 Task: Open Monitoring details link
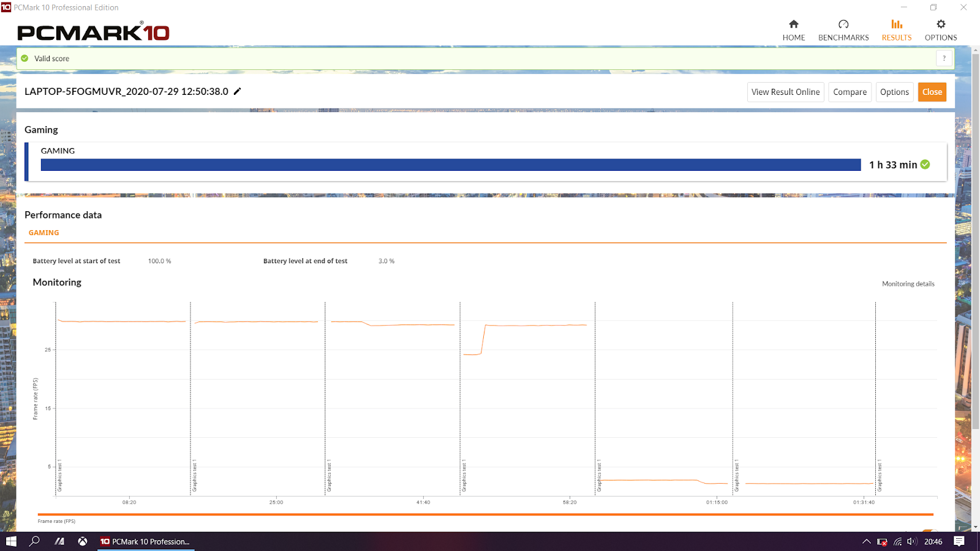(x=908, y=283)
